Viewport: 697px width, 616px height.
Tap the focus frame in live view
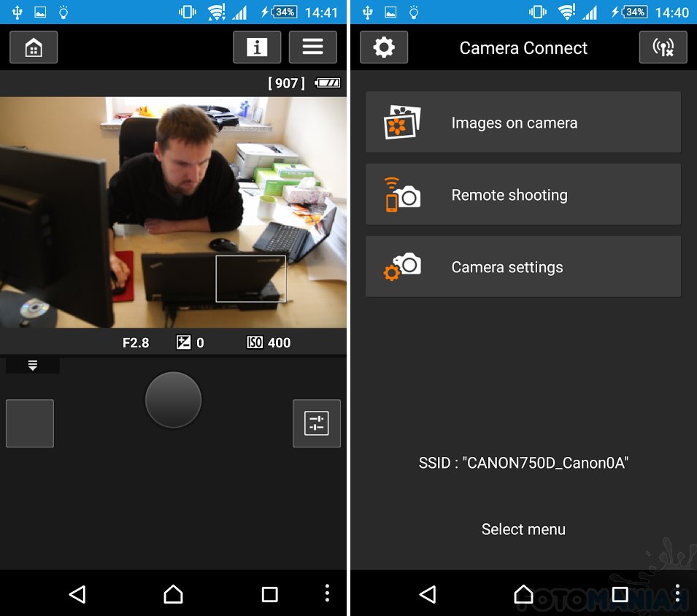coord(250,278)
